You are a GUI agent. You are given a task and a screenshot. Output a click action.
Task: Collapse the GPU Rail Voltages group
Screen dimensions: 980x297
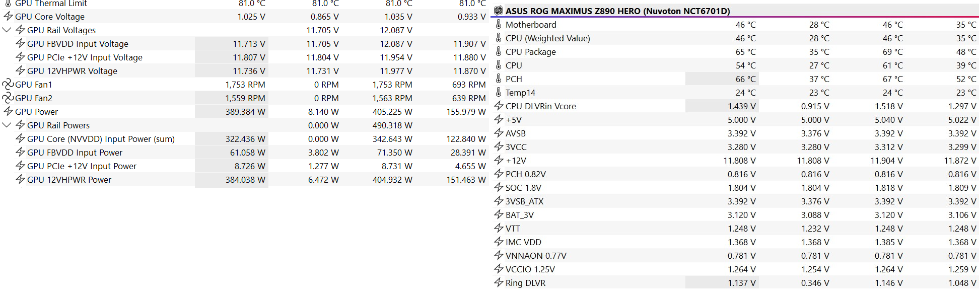tap(7, 30)
